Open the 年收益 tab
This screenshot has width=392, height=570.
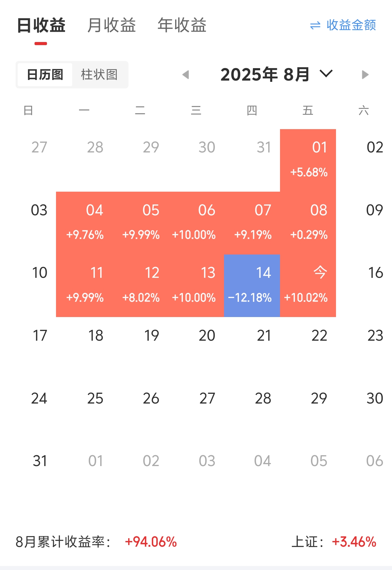182,25
